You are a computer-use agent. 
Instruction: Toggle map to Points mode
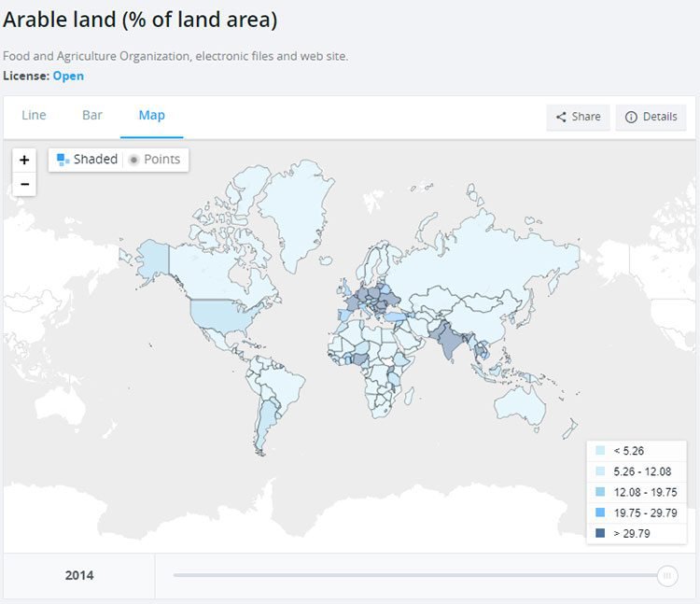[x=154, y=160]
